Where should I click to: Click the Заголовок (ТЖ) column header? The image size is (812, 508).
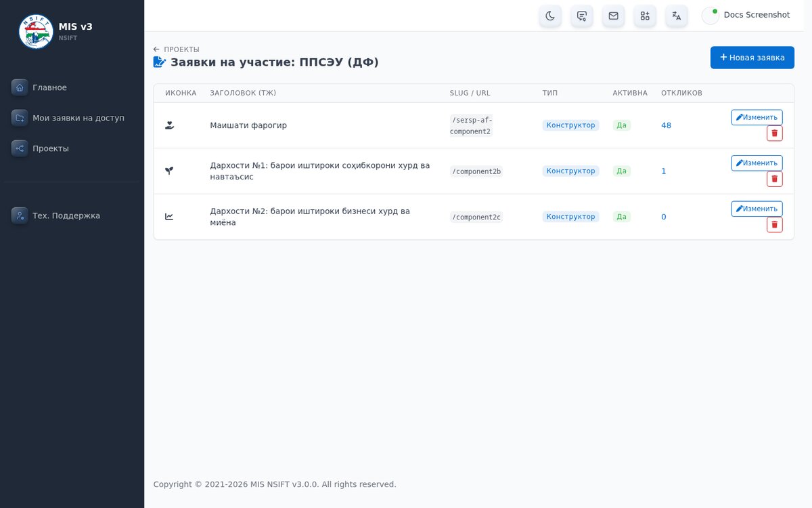pos(243,93)
